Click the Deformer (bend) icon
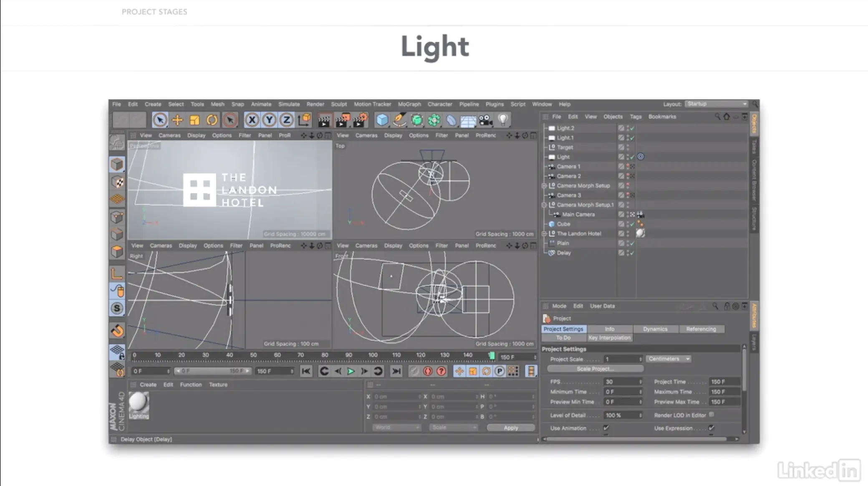 click(451, 120)
